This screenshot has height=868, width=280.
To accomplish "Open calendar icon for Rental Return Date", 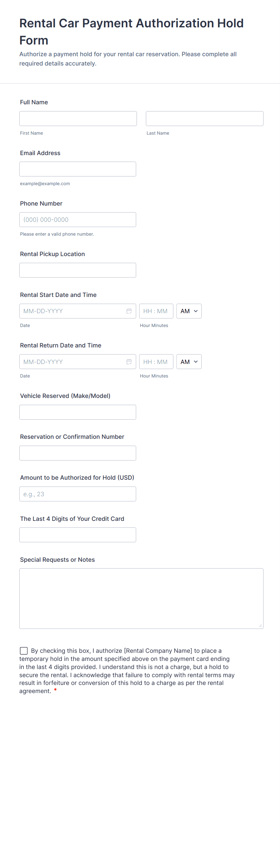I will (x=129, y=362).
